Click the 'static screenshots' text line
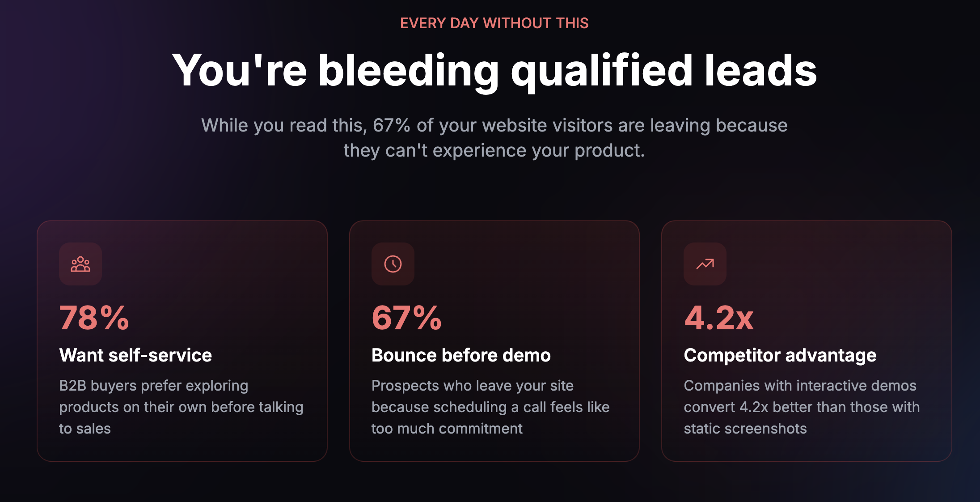 click(x=745, y=429)
